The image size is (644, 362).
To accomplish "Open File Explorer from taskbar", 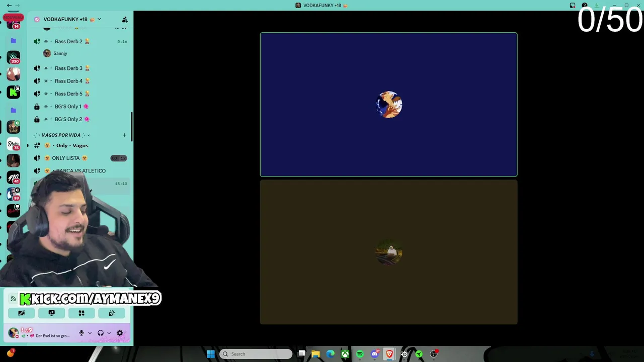I will click(315, 354).
